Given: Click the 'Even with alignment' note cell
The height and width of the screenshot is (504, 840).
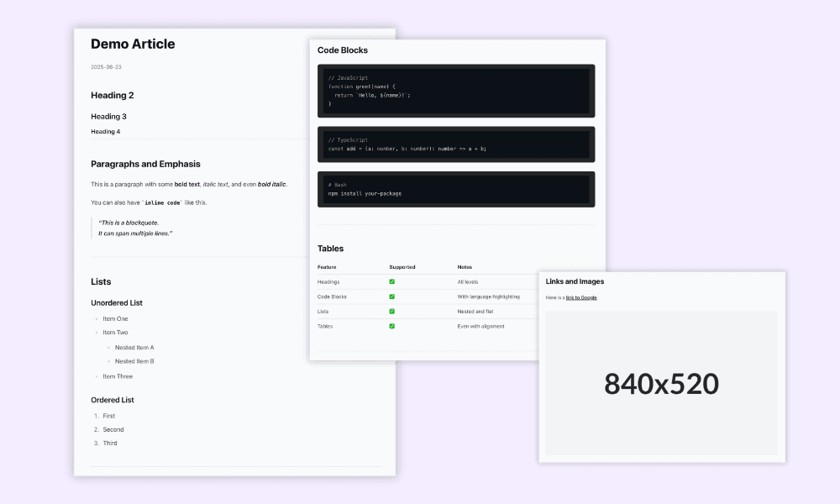Looking at the screenshot, I should 480,326.
